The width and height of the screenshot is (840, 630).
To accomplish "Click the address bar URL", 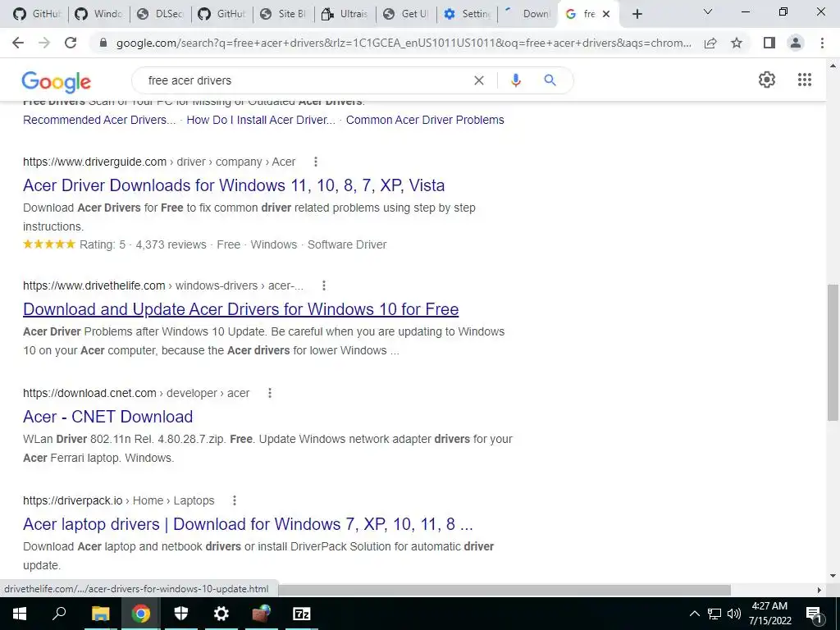I will click(x=403, y=43).
